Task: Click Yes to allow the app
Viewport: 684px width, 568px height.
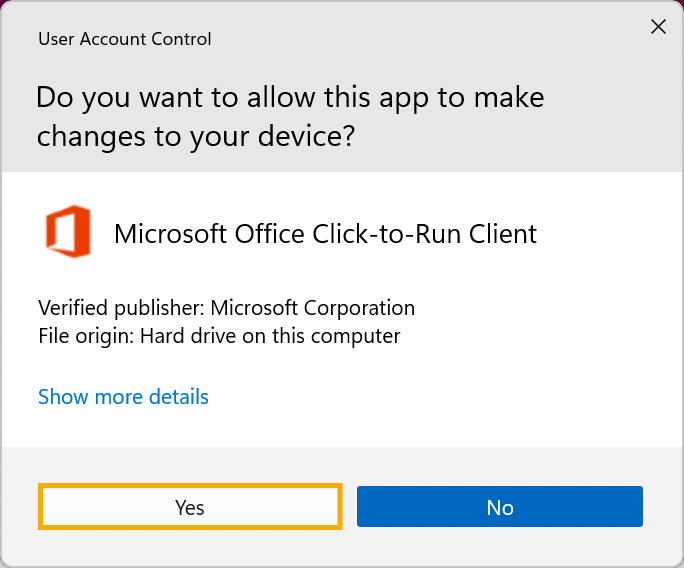Action: [190, 507]
